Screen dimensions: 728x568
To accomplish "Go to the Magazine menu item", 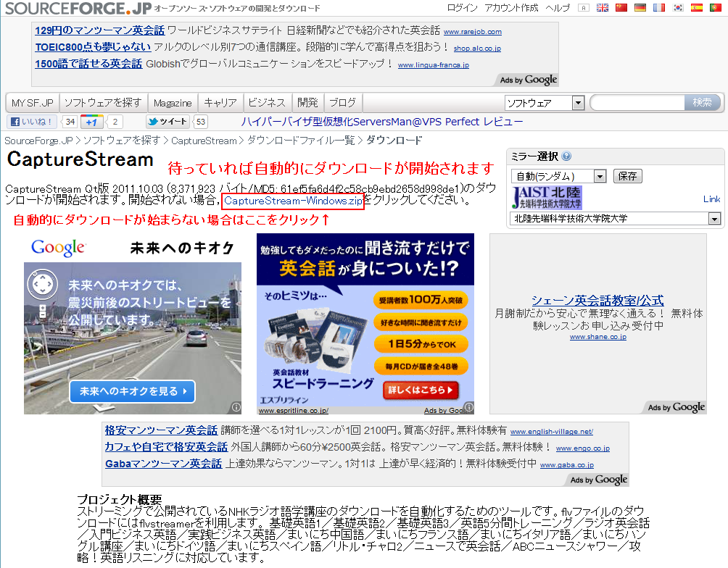I will point(173,103).
